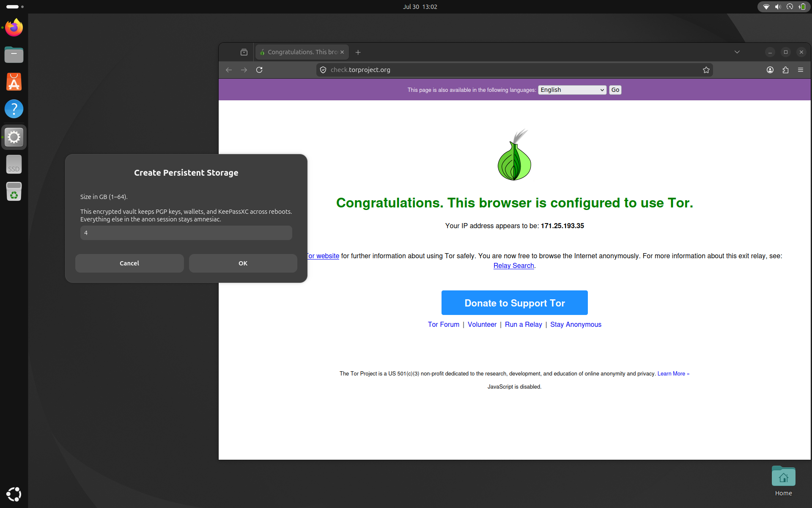This screenshot has width=812, height=508.
Task: Open Settings gear icon in dock
Action: click(14, 137)
